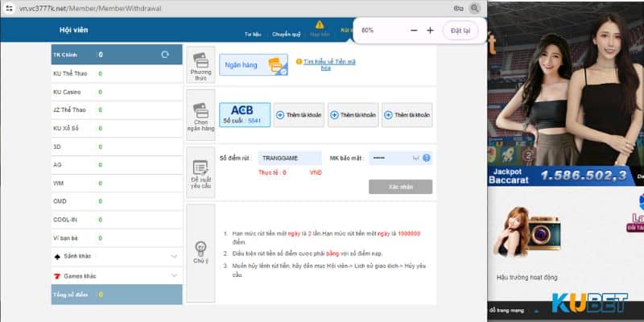Refresh the TK Chính balance
Image resolution: width=644 pixels, height=322 pixels.
[165, 55]
